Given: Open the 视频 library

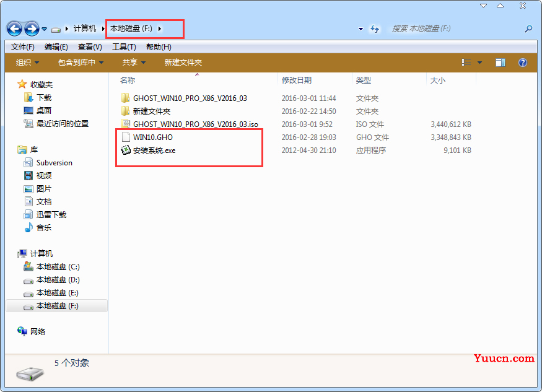Looking at the screenshot, I should [44, 176].
